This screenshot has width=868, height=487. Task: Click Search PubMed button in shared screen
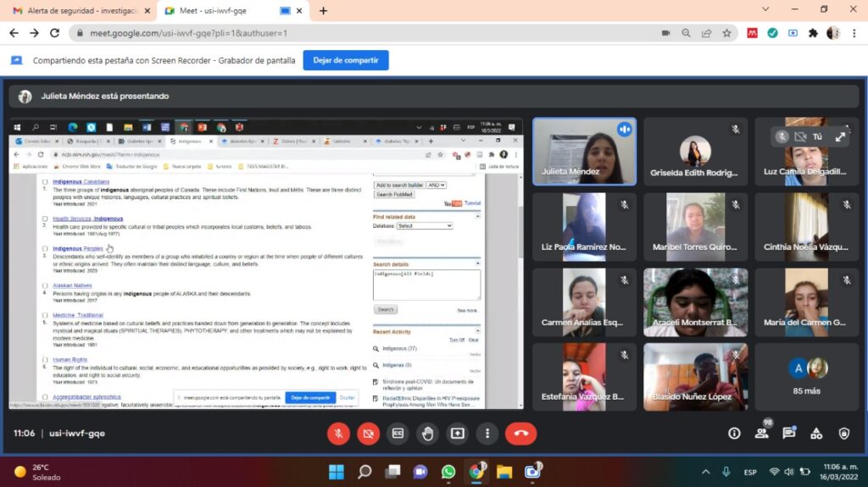[394, 195]
